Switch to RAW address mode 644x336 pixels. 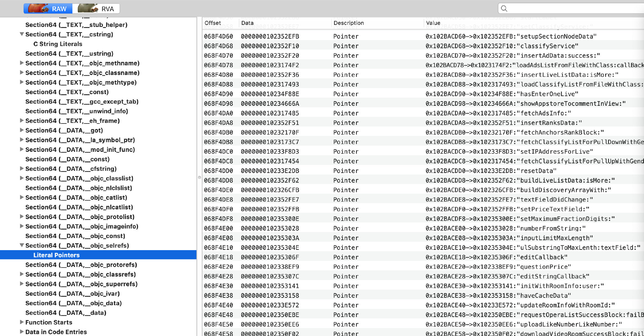click(x=48, y=9)
